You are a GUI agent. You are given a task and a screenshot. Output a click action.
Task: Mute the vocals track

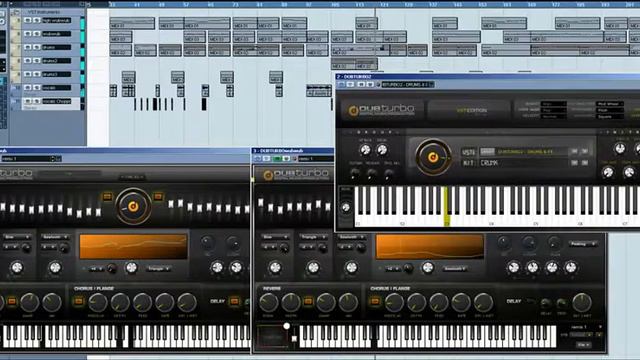pos(28,88)
